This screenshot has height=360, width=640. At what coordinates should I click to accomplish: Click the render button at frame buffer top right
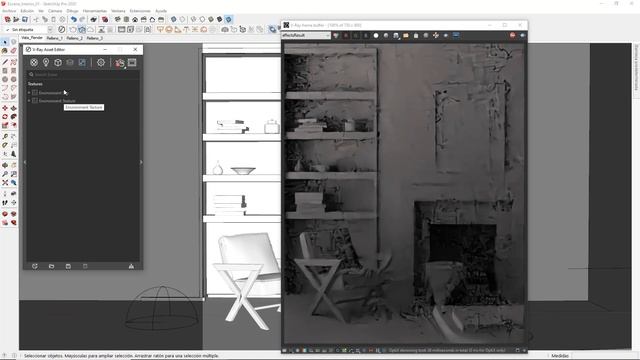(522, 36)
